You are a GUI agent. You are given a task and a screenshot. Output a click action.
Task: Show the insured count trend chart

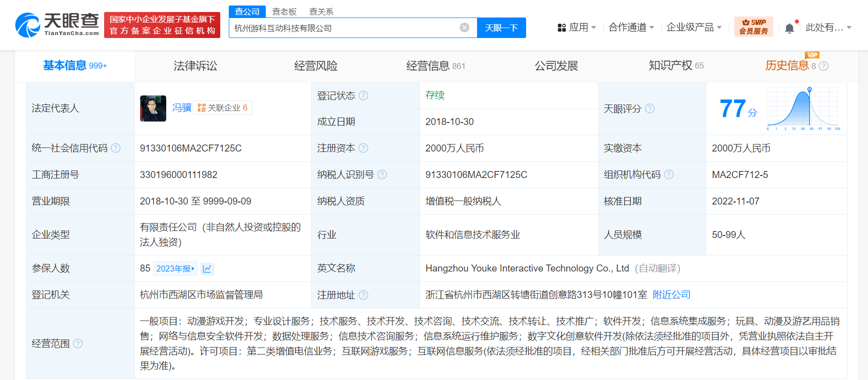pos(207,268)
